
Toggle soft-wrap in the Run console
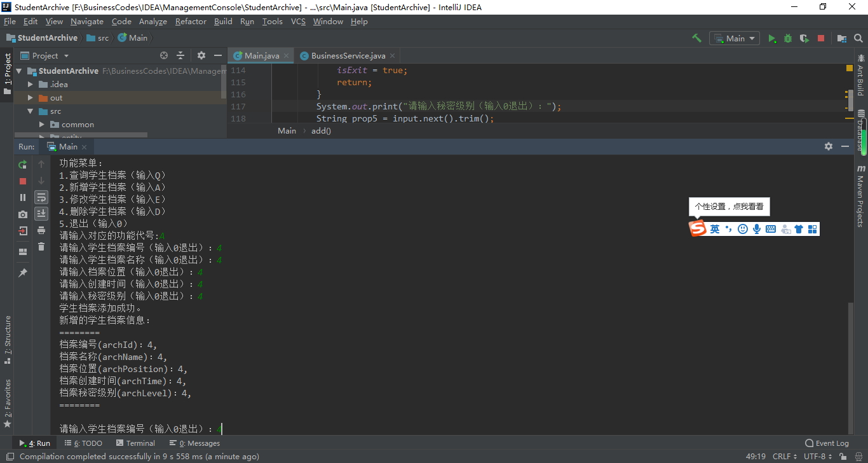[x=41, y=198]
